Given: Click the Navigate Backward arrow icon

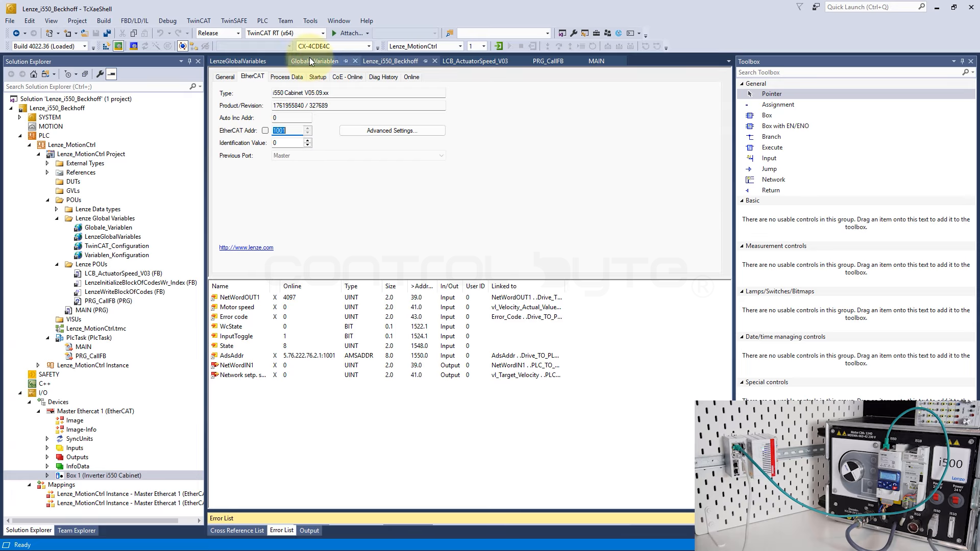Looking at the screenshot, I should 16,33.
